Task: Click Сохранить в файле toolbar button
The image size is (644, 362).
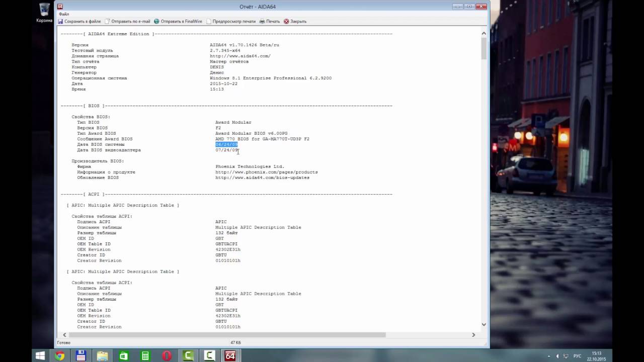Action: tap(79, 22)
